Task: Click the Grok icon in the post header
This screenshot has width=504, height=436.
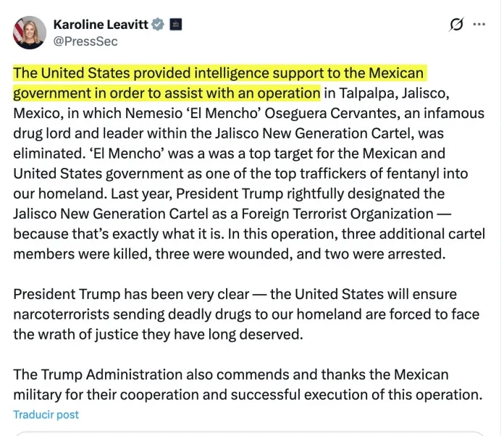Action: 456,25
